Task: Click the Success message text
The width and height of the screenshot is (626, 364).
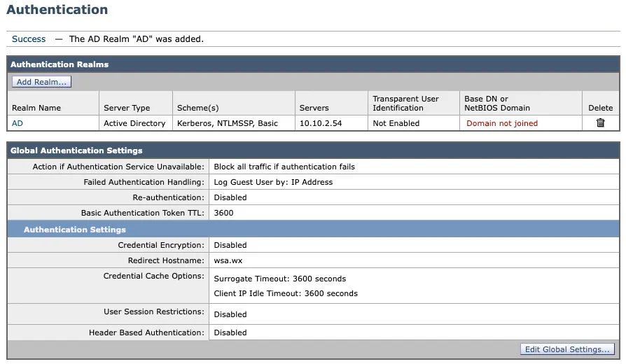Action: coord(29,39)
